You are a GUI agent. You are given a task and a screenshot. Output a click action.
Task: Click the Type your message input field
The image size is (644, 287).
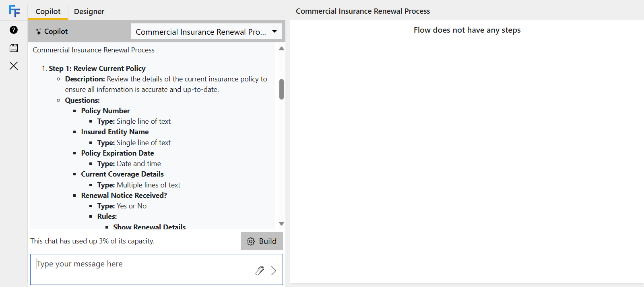tap(141, 269)
